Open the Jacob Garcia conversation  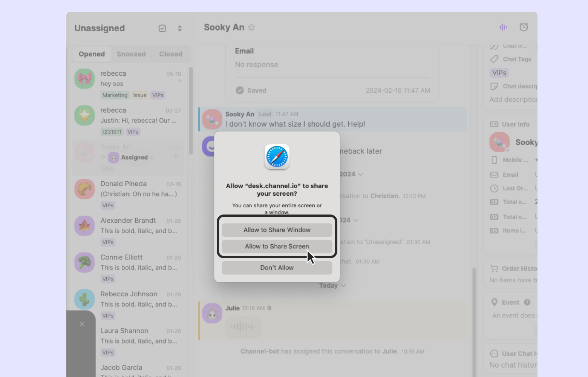[140, 369]
